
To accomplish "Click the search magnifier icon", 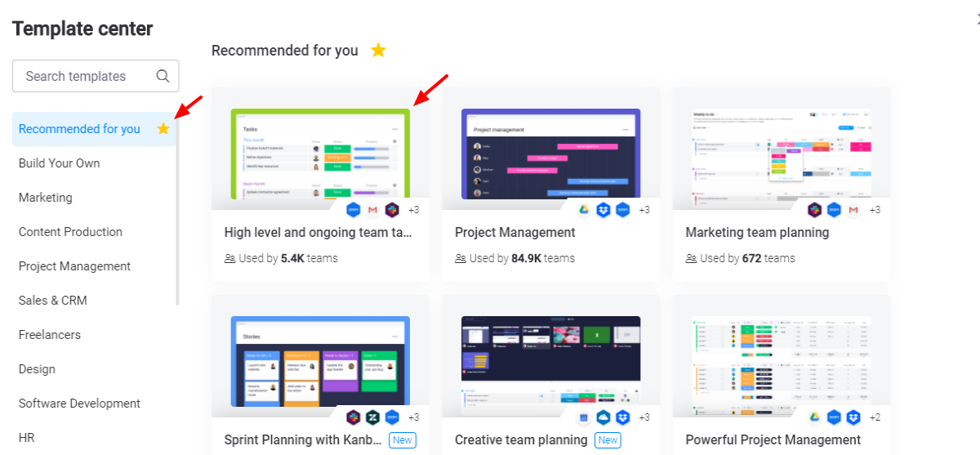I will 163,76.
